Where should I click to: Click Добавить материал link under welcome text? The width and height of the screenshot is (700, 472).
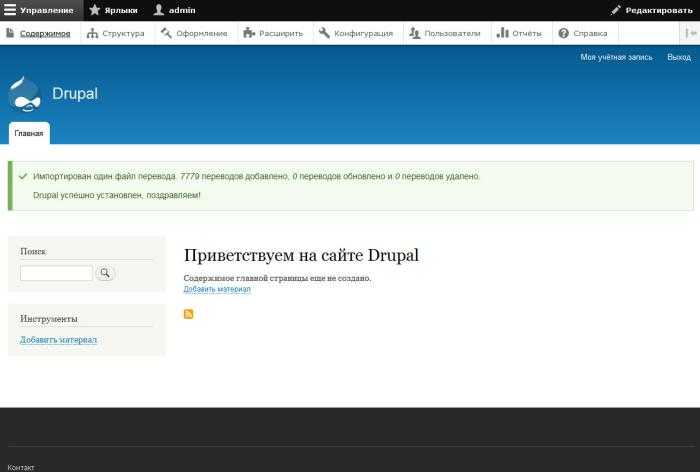click(217, 289)
